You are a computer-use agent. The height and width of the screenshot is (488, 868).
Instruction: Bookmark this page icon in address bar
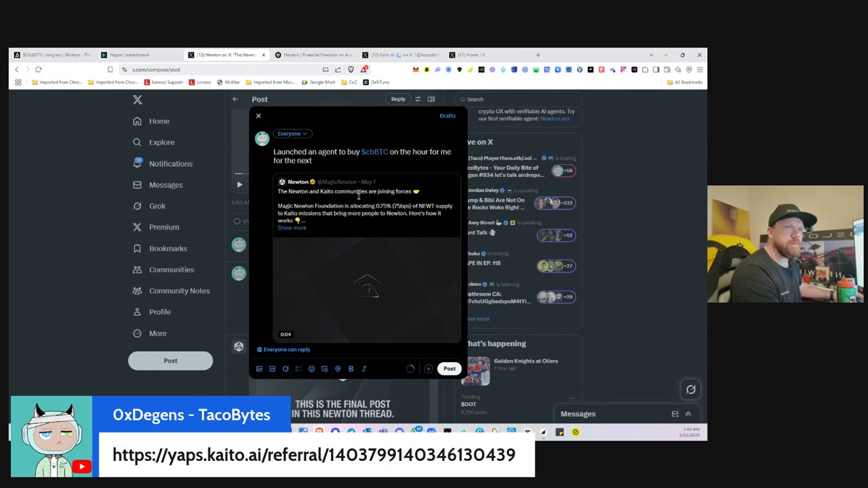(x=110, y=69)
